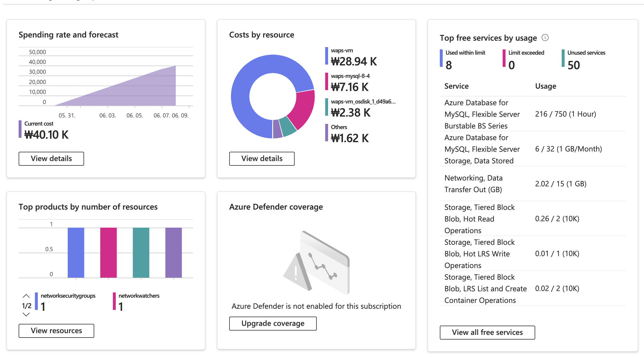Open View details under Costs by resource
644x357 pixels.
(x=262, y=158)
